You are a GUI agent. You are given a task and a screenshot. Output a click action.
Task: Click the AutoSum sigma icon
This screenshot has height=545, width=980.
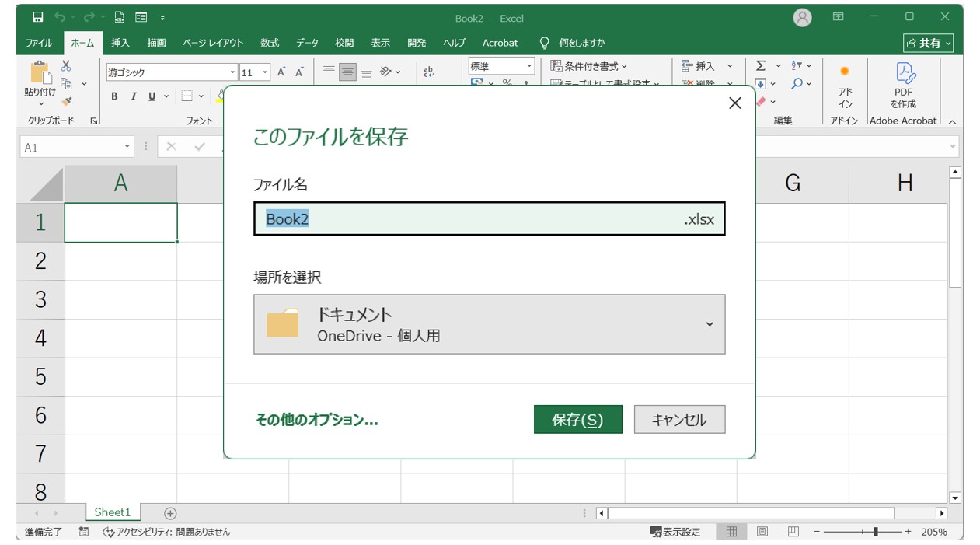[761, 66]
